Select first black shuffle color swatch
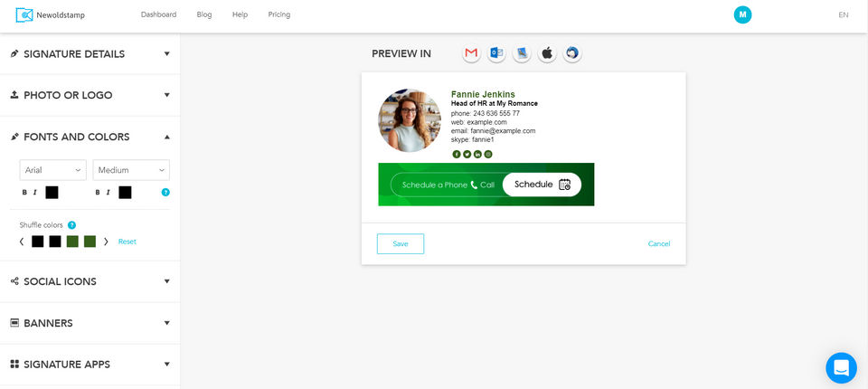The height and width of the screenshot is (389, 868). click(x=38, y=242)
